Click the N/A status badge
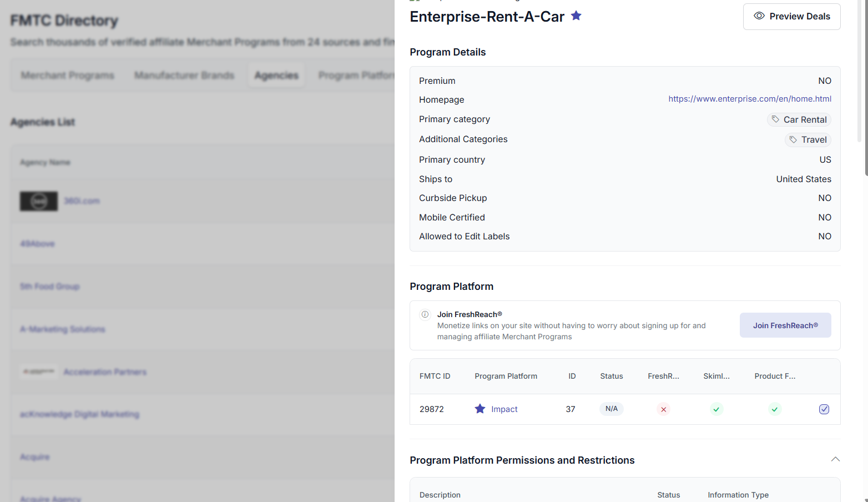Image resolution: width=868 pixels, height=502 pixels. click(x=611, y=409)
